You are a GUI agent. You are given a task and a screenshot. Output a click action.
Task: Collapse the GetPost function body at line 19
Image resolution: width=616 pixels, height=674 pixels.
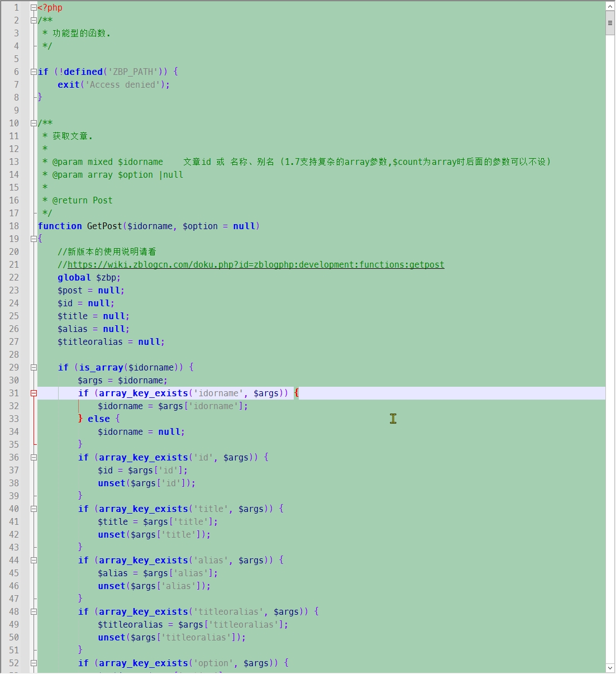tap(34, 239)
